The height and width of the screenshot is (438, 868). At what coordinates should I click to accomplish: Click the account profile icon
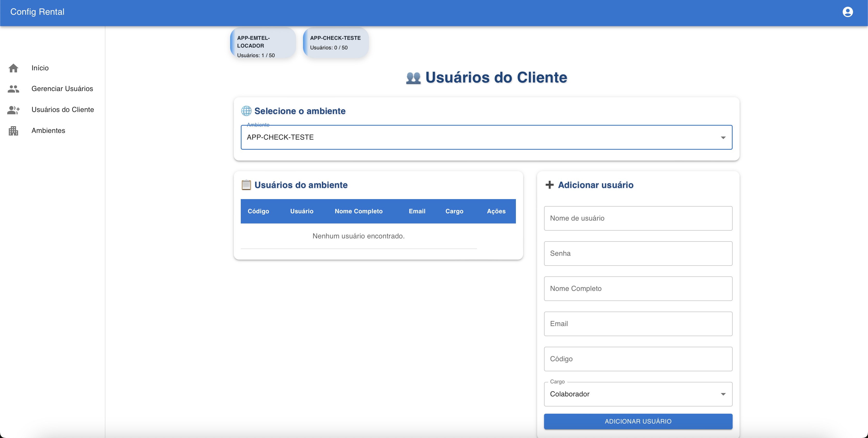tap(847, 12)
